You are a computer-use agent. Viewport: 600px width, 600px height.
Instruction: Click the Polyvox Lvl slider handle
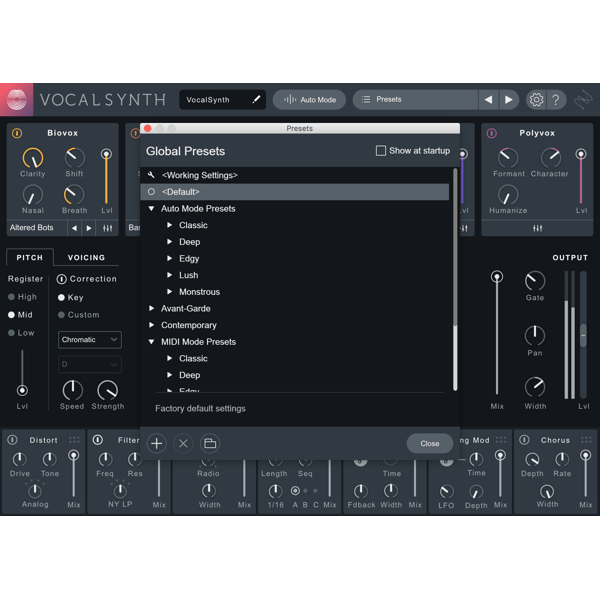point(581,154)
